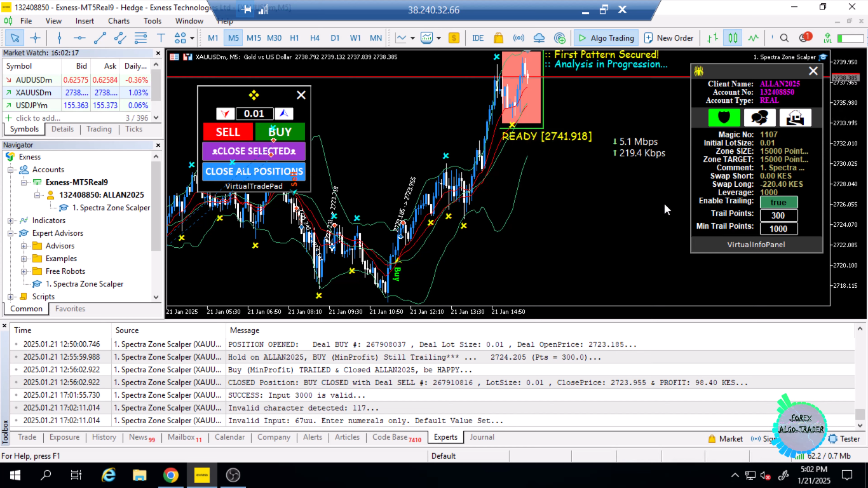868x488 pixels.
Task: Collapse the Exness-MT5Real9 server node
Action: [24, 182]
